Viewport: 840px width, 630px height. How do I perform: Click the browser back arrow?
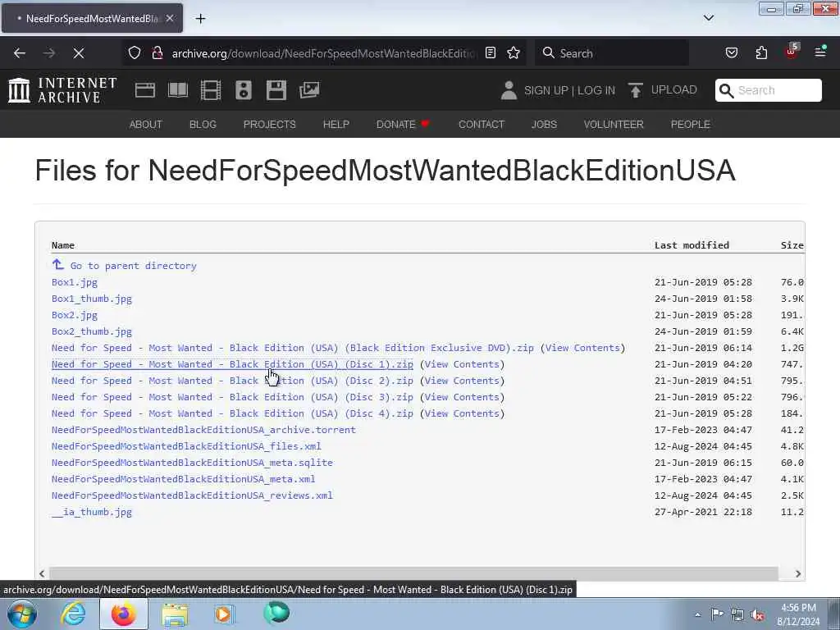pyautogui.click(x=20, y=53)
